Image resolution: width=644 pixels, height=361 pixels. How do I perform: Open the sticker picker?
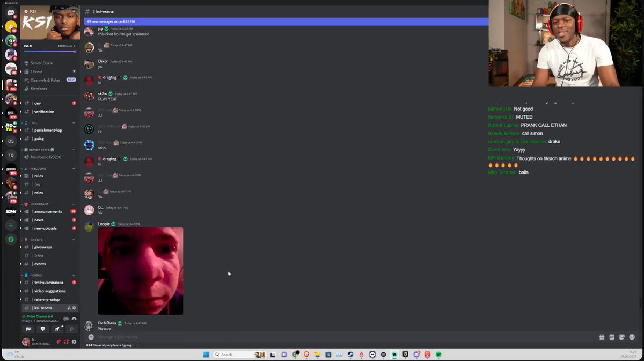[623, 337]
